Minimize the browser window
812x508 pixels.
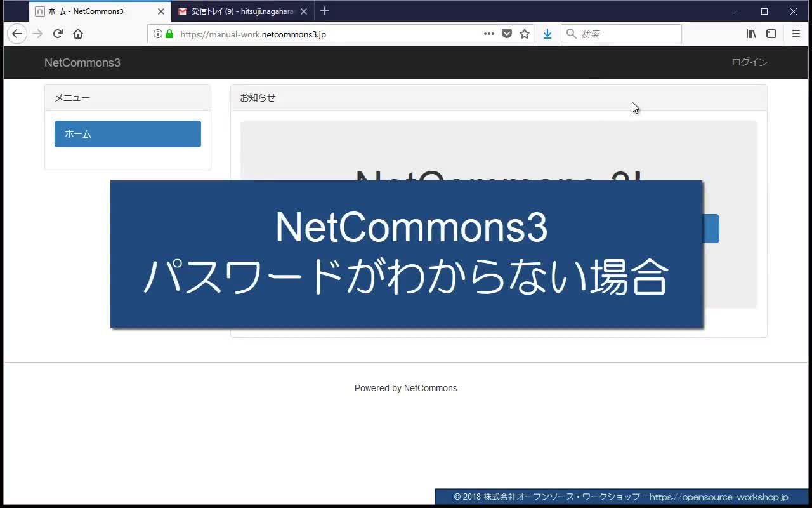coord(735,11)
